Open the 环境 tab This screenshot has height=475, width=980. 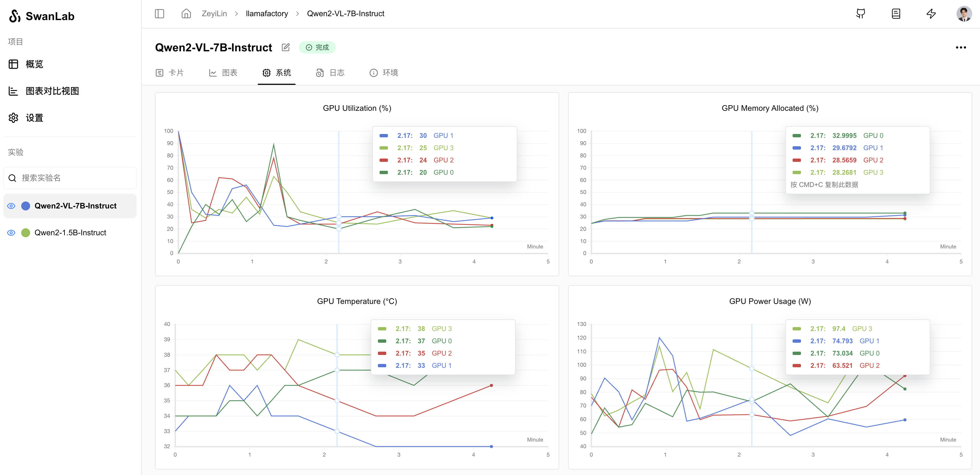tap(384, 73)
